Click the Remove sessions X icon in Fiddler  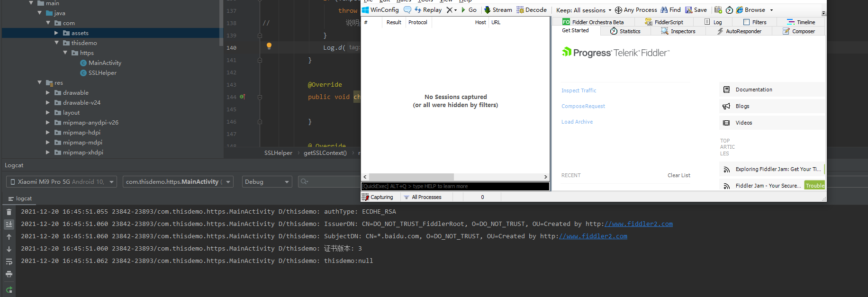[x=450, y=9]
